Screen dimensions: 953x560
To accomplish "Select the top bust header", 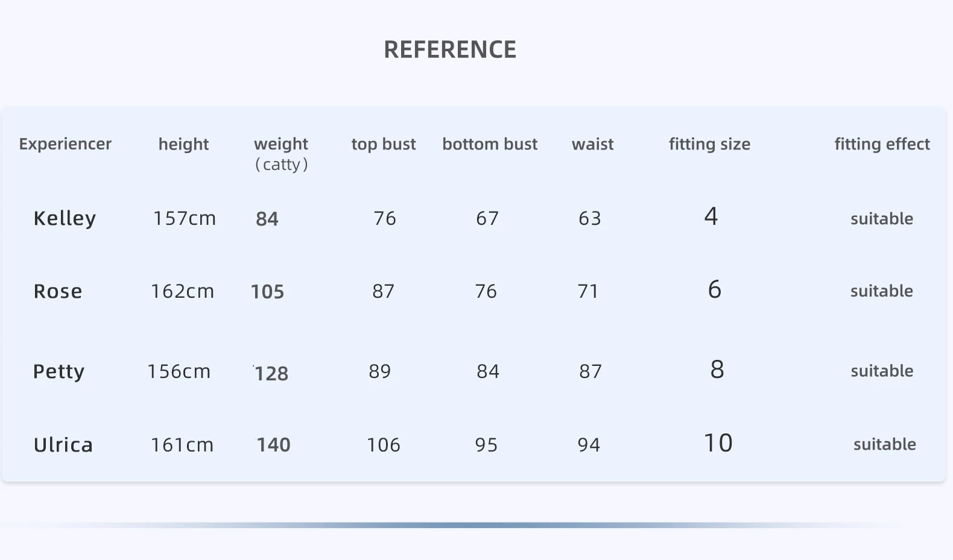I will [x=384, y=145].
